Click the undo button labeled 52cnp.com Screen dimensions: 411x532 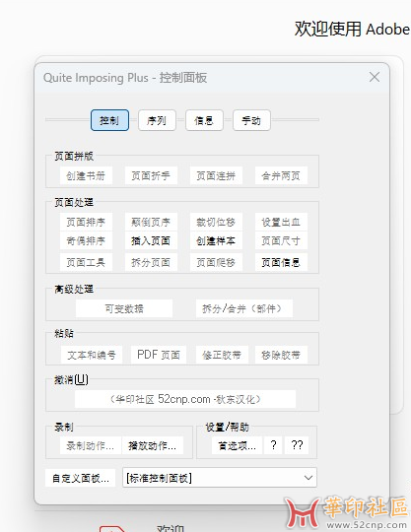tap(185, 399)
